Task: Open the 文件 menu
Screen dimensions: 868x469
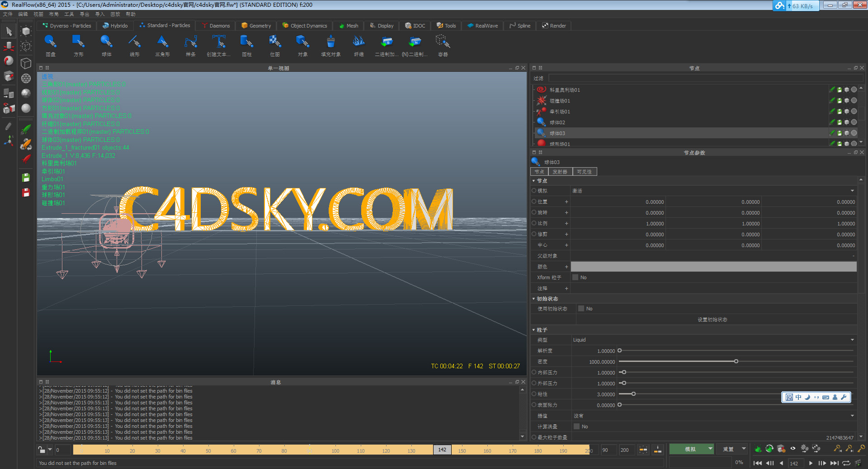Action: pos(8,14)
